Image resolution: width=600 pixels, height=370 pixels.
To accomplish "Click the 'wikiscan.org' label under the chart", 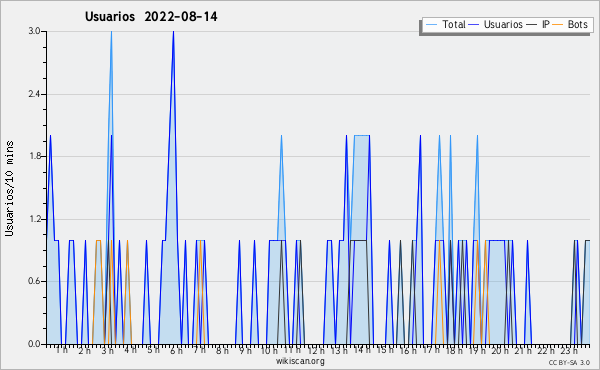I will click(x=300, y=361).
